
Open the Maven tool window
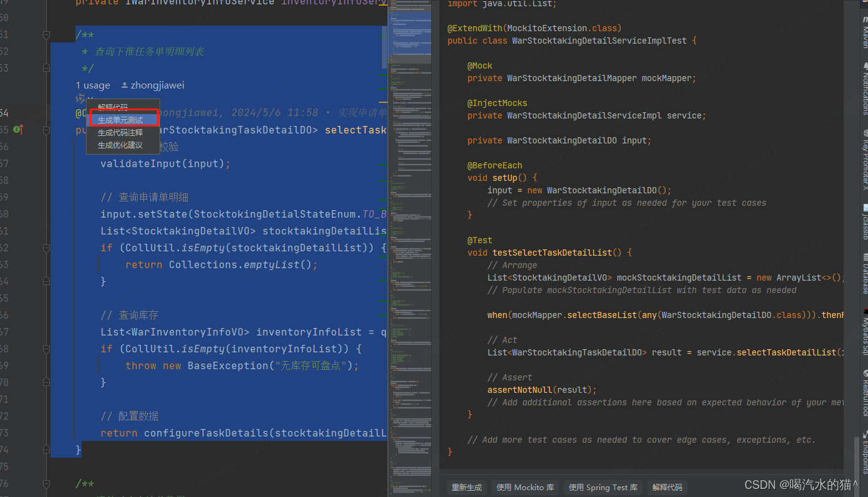coord(865,32)
